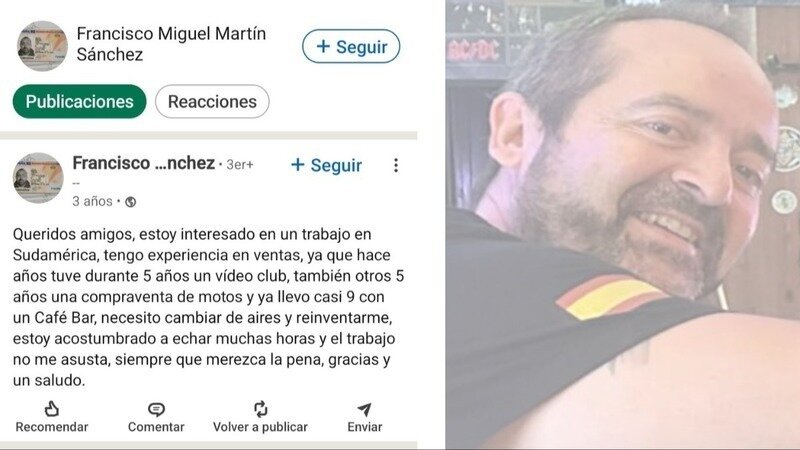800x450 pixels.
Task: Click the plus icon in header Seguir button
Action: click(323, 46)
